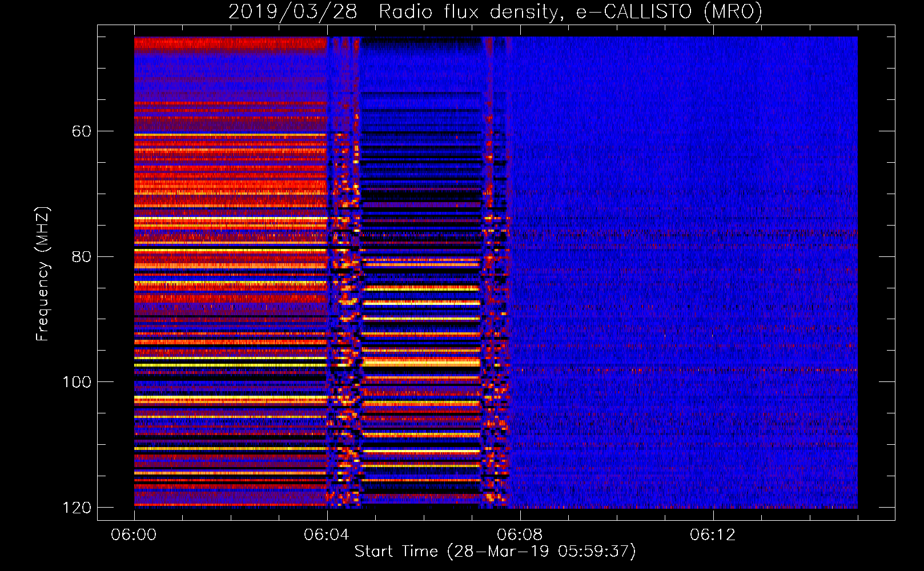Click the 06:00 time tick label
Image resolution: width=924 pixels, height=571 pixels.
pyautogui.click(x=134, y=534)
